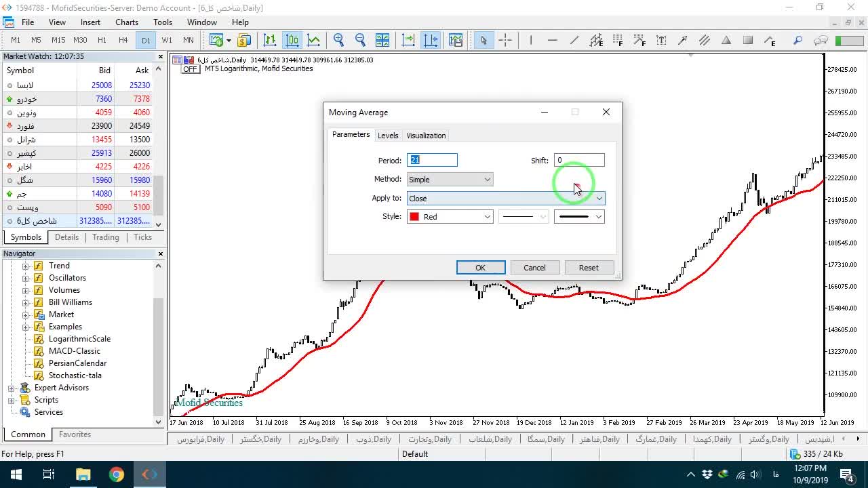This screenshot has height=488, width=868.
Task: Open the Apply to dropdown showing Close
Action: pos(506,199)
